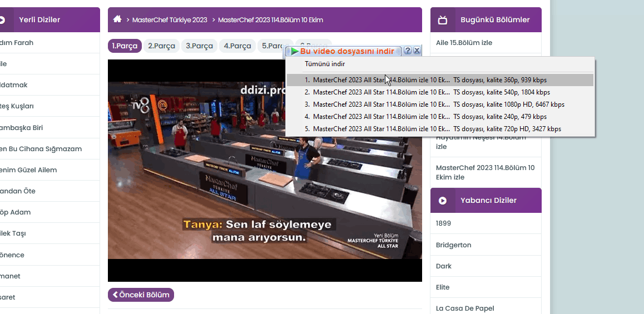The height and width of the screenshot is (314, 644).
Task: Open the 'Ateş Kuşları' sidebar link
Action: coord(17,106)
